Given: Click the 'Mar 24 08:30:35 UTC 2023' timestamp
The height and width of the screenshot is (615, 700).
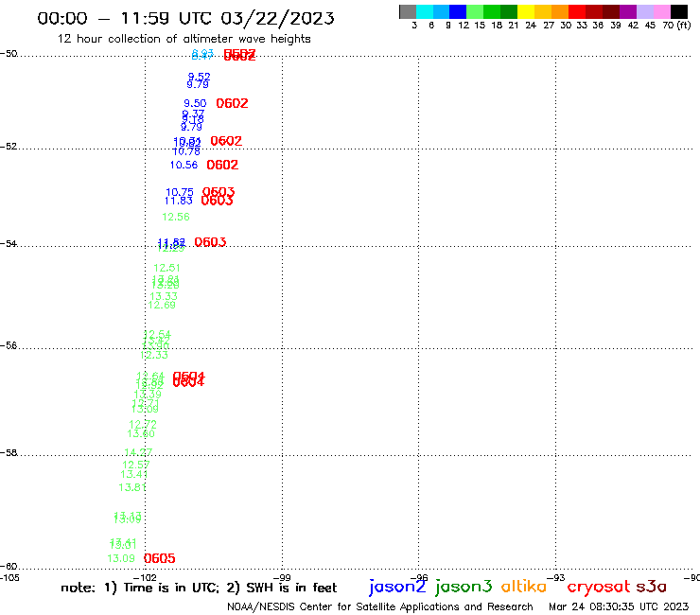Looking at the screenshot, I should tap(619, 606).
